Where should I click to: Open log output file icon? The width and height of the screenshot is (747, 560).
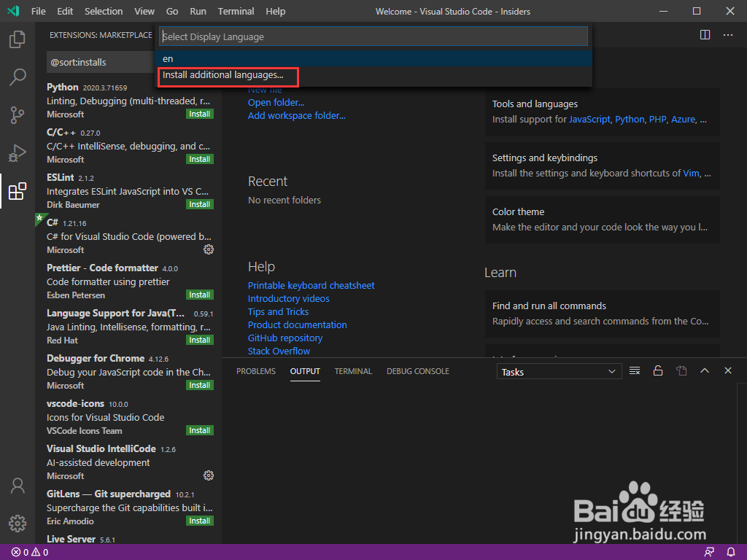(x=681, y=371)
